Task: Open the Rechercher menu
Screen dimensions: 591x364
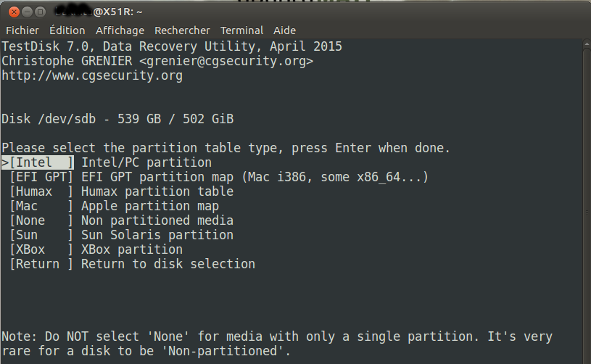Action: (182, 30)
